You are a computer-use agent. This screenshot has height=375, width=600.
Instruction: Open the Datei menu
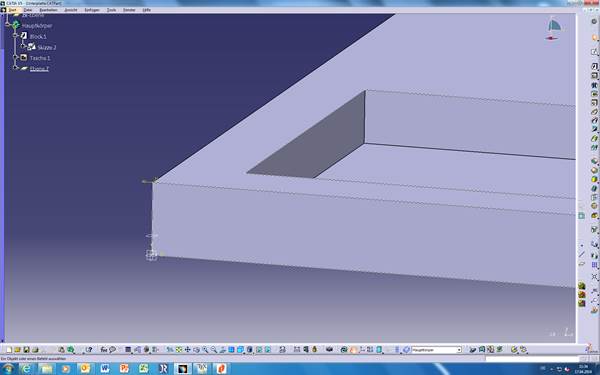pyautogui.click(x=28, y=10)
